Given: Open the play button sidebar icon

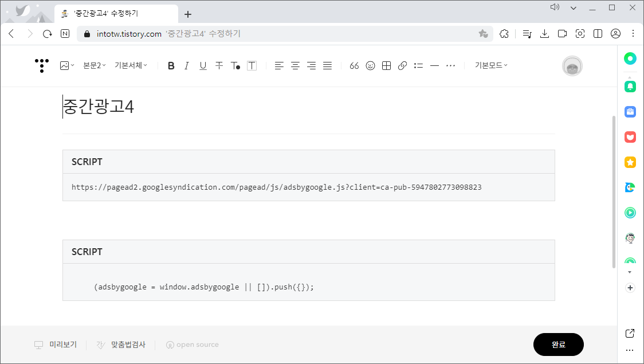Looking at the screenshot, I should 630,213.
